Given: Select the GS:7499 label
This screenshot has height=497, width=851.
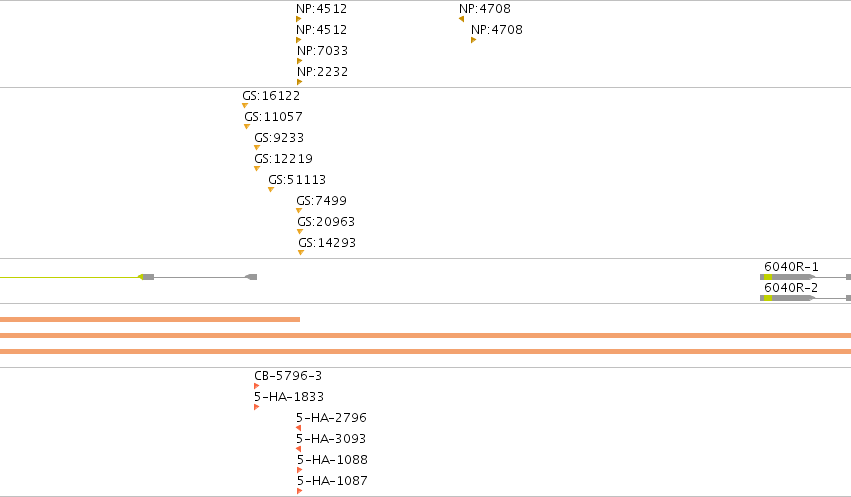Looking at the screenshot, I should [321, 201].
